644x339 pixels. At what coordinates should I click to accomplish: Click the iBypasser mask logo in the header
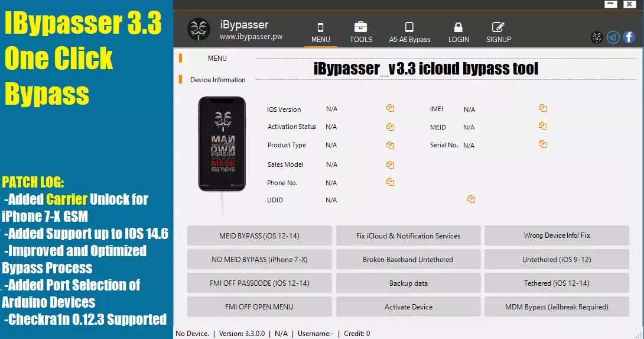point(199,29)
